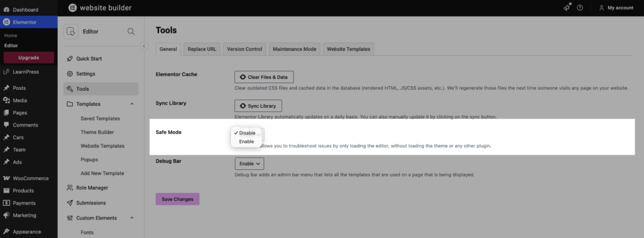The height and width of the screenshot is (238, 644).
Task: Open Dashboard in WordPress menu
Action: 29,9
